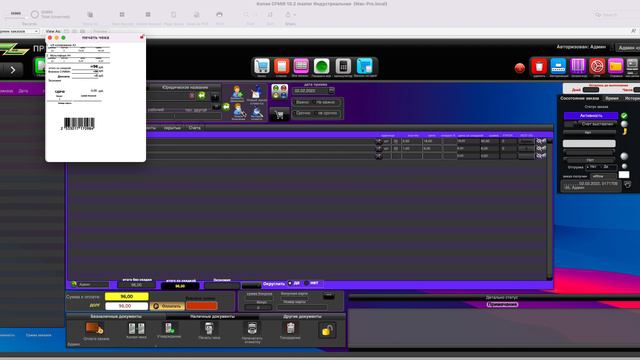The width and height of the screenshot is (640, 360).
Task: Toggle the gray ball beside Счет выставлен
Action: [x=624, y=124]
